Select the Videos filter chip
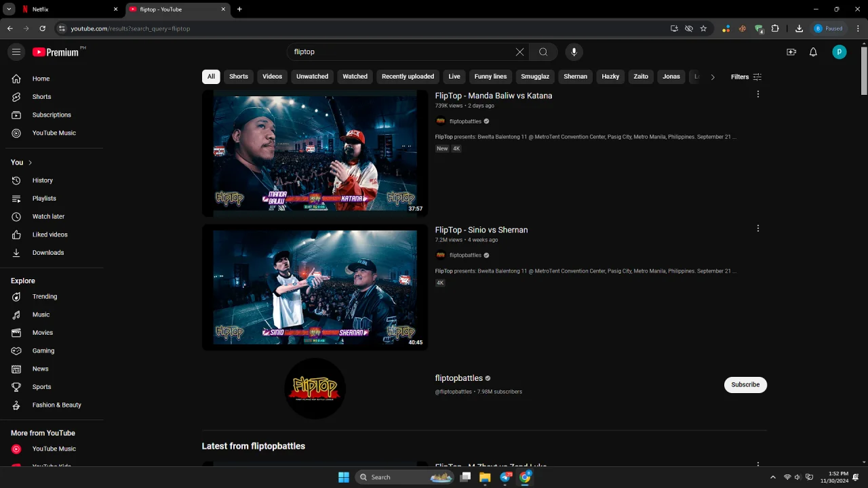 [x=272, y=77]
